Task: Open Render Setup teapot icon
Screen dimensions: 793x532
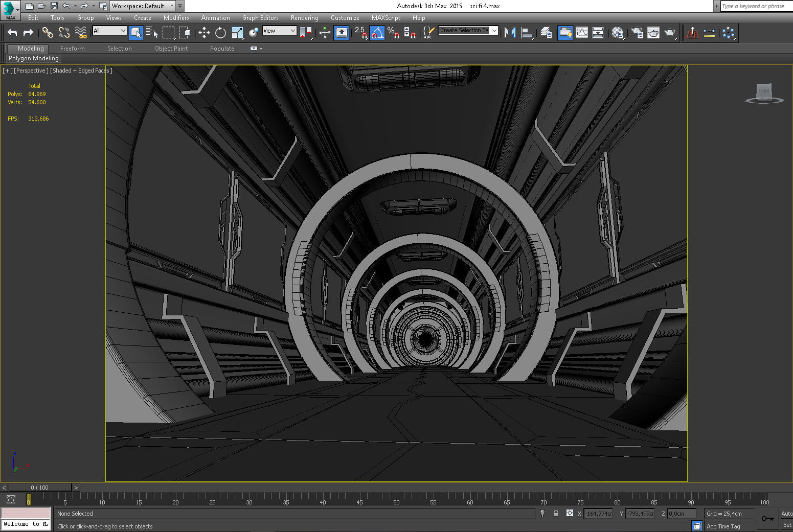Action: [637, 33]
